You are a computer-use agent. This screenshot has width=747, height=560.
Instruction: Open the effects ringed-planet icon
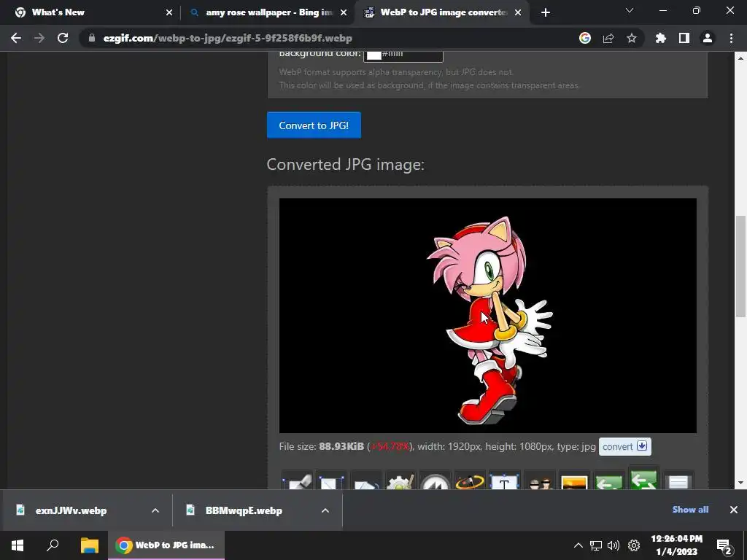click(470, 480)
